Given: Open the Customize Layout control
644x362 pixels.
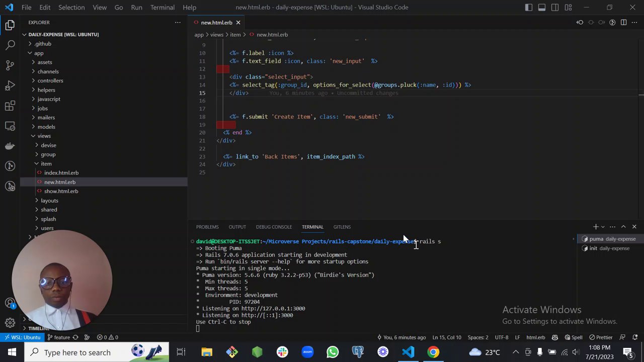Looking at the screenshot, I should [x=568, y=8].
